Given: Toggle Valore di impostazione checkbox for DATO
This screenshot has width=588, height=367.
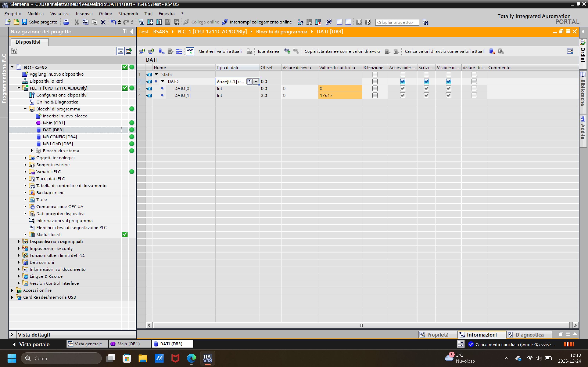Looking at the screenshot, I should point(474,81).
